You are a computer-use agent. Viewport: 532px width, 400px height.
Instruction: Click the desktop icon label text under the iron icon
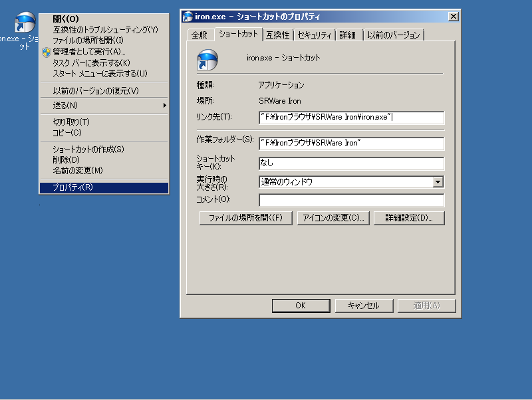tap(19, 43)
